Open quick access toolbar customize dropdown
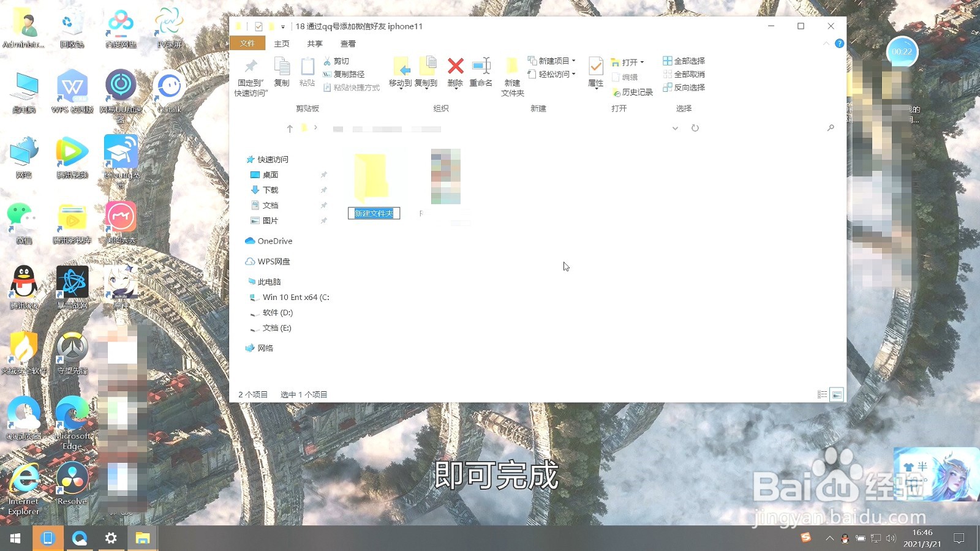980x551 pixels. pos(283,27)
